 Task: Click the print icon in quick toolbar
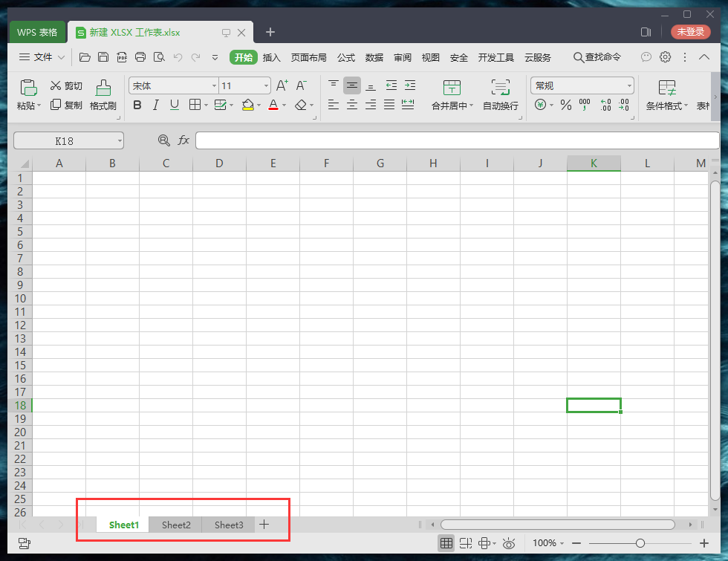[x=140, y=57]
